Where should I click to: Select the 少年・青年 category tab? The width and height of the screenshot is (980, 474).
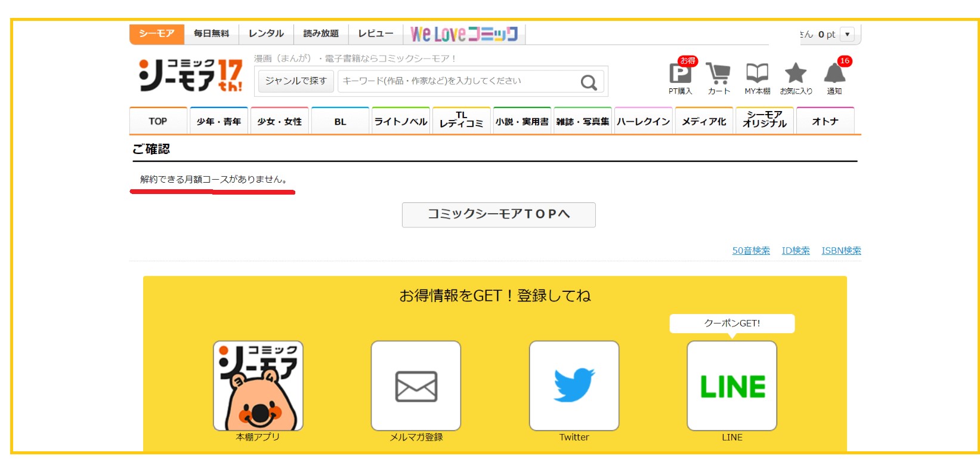[x=219, y=121]
